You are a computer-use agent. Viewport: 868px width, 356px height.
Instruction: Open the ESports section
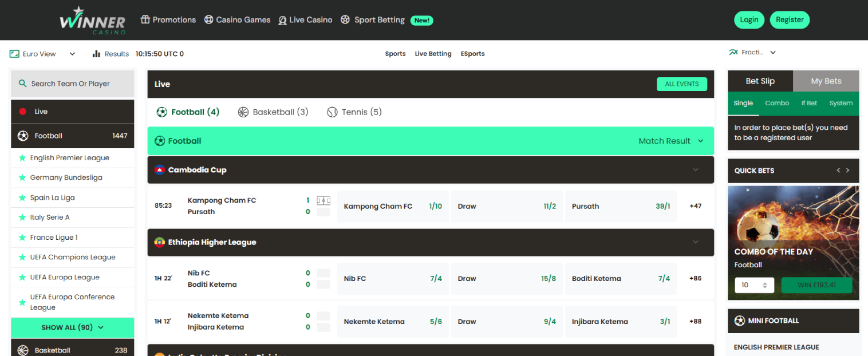472,53
